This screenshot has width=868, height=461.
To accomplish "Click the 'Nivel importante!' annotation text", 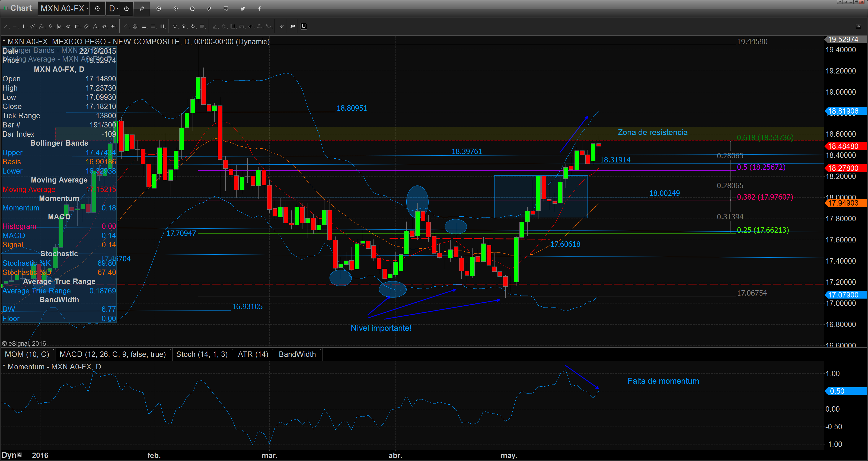I will click(x=381, y=328).
